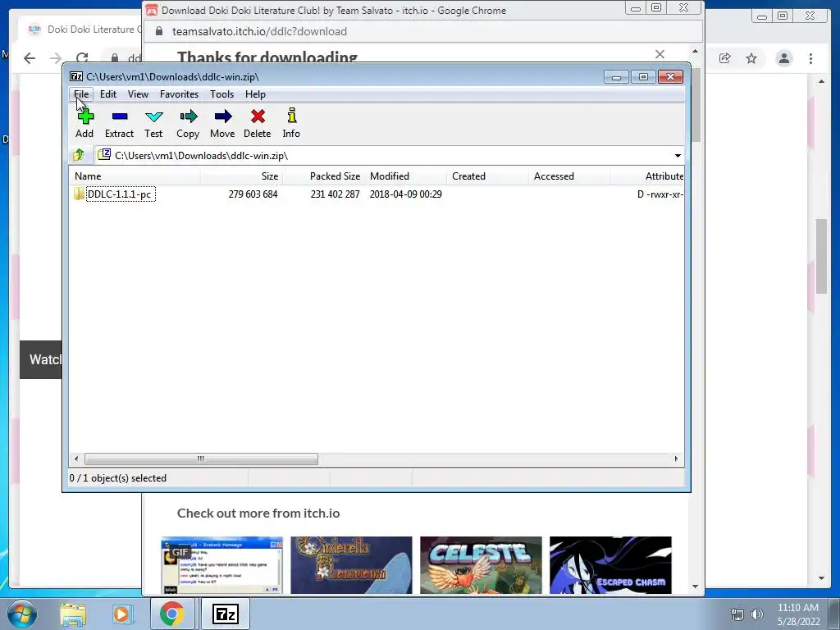Click the file list's left scroll arrow
The height and width of the screenshot is (630, 840).
click(76, 459)
